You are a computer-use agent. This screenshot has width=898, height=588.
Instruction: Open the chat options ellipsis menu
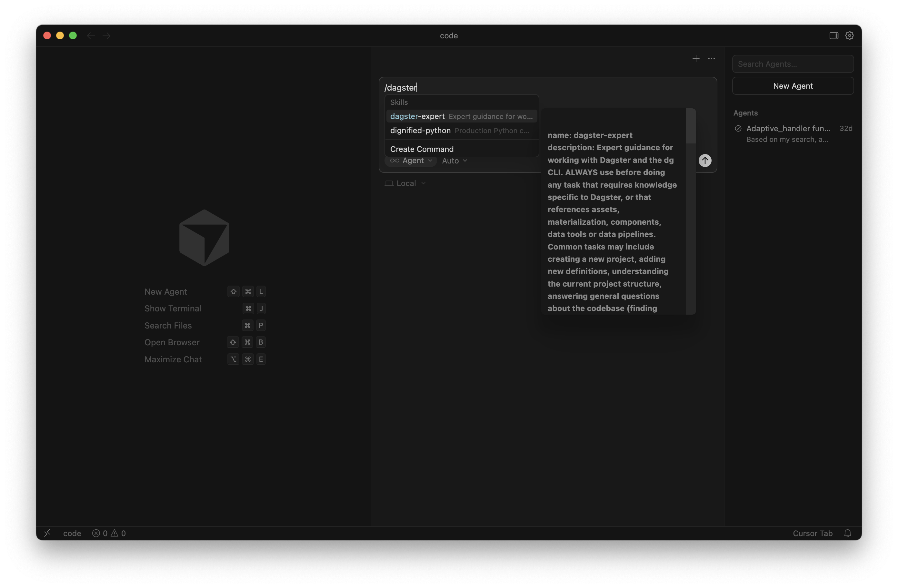click(711, 58)
